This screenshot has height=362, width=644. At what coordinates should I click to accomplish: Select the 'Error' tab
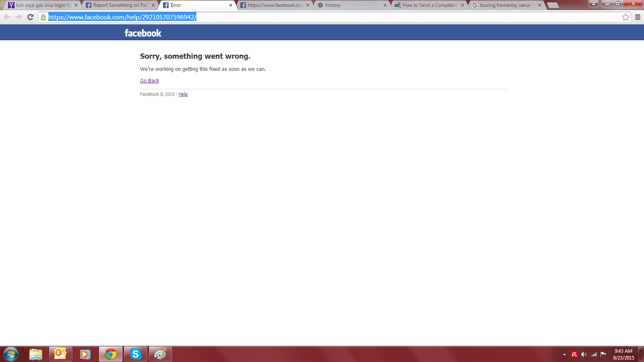click(x=197, y=5)
